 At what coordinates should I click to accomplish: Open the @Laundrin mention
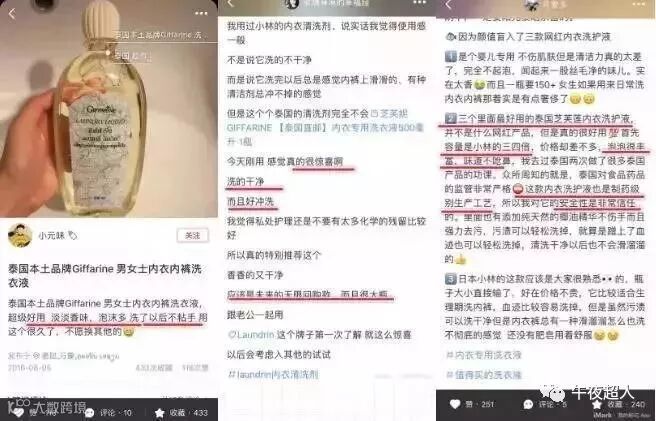(x=251, y=335)
